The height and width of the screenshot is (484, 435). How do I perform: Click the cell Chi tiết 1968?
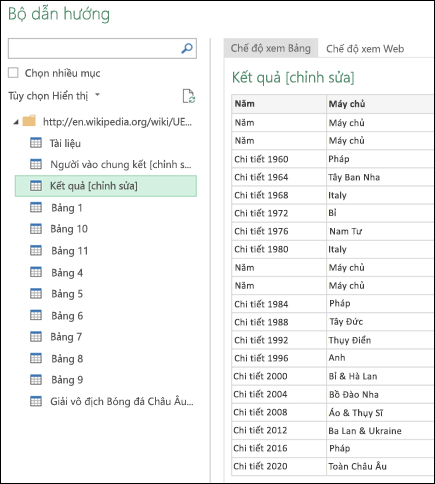tap(279, 195)
